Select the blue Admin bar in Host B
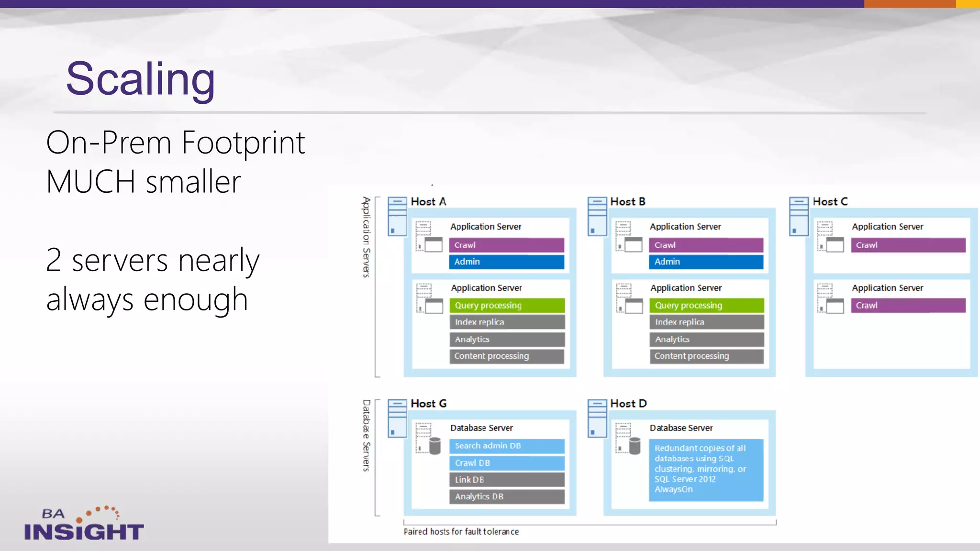 (706, 262)
